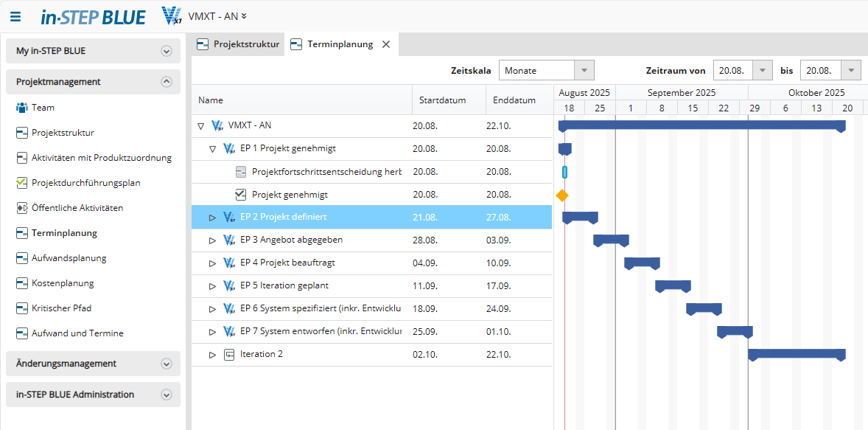The height and width of the screenshot is (430, 868).
Task: Click the Kritischer Pfad sidebar icon
Action: tap(21, 308)
